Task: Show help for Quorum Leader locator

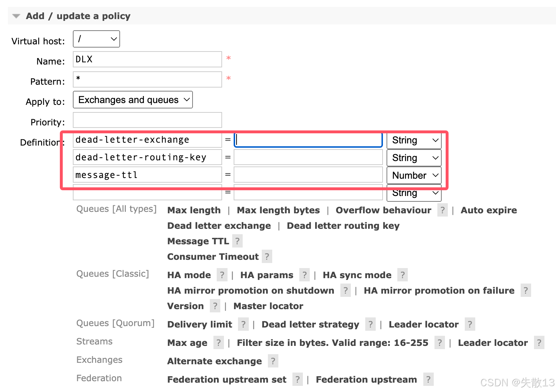Action: pos(470,324)
